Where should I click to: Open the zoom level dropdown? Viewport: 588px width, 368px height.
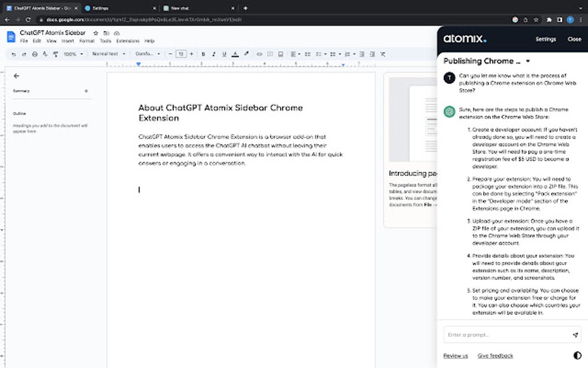72,54
